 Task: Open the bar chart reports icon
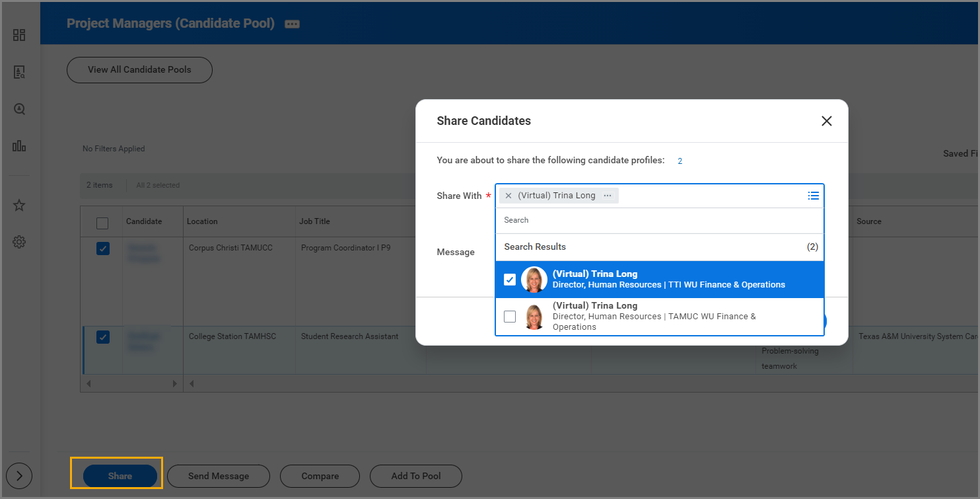[19, 146]
